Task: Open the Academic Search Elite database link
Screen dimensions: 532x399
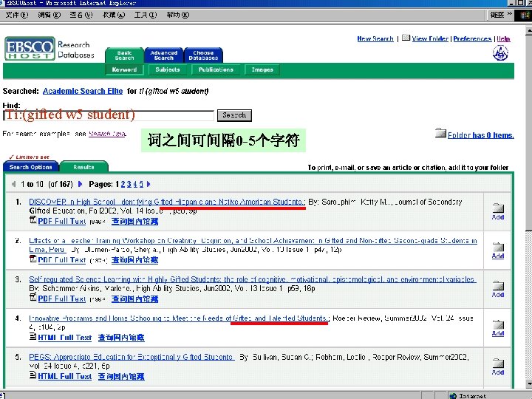Action: pos(83,91)
